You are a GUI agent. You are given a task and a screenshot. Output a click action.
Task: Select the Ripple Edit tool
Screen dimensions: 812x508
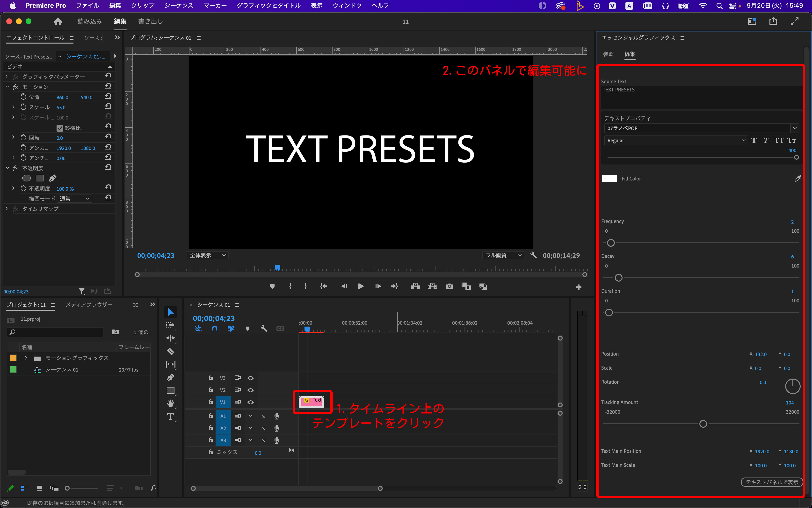pos(170,338)
